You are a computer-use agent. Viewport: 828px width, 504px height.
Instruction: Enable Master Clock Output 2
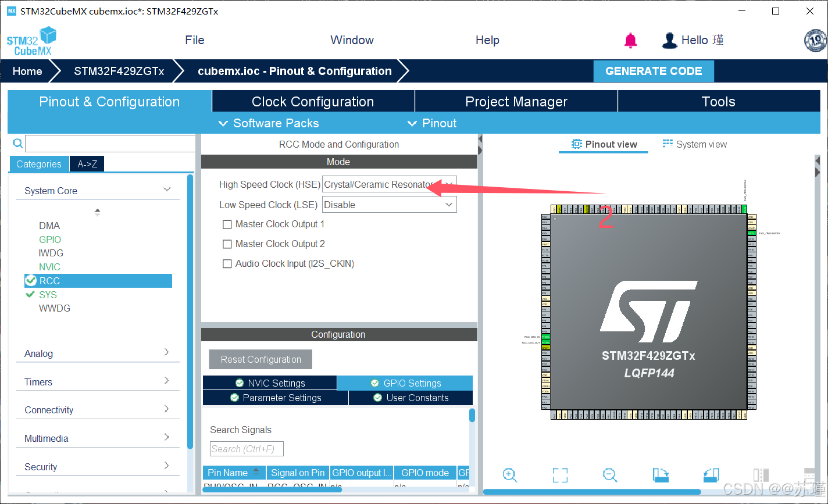[227, 244]
